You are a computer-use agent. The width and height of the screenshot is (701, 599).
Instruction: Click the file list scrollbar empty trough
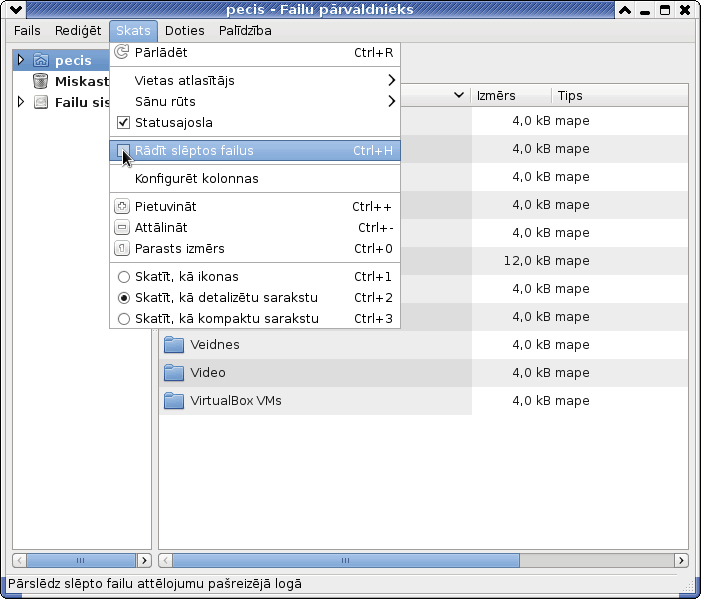pos(596,561)
